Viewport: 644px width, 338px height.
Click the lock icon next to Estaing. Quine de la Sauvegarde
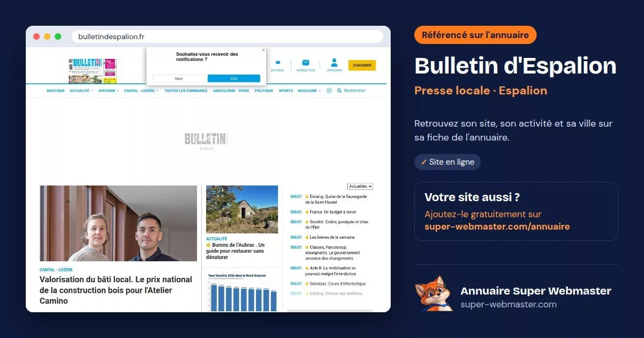click(307, 197)
